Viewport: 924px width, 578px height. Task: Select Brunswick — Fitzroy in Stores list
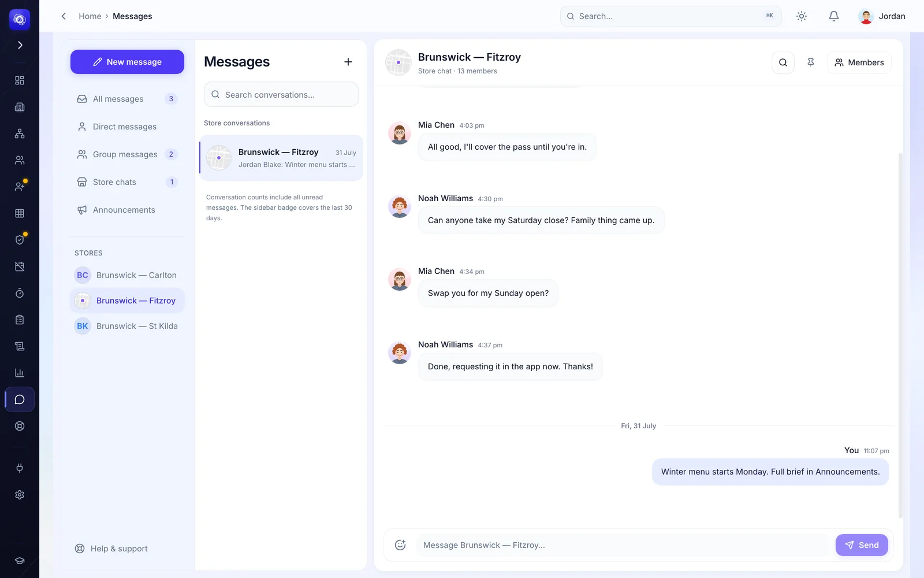[127, 301]
